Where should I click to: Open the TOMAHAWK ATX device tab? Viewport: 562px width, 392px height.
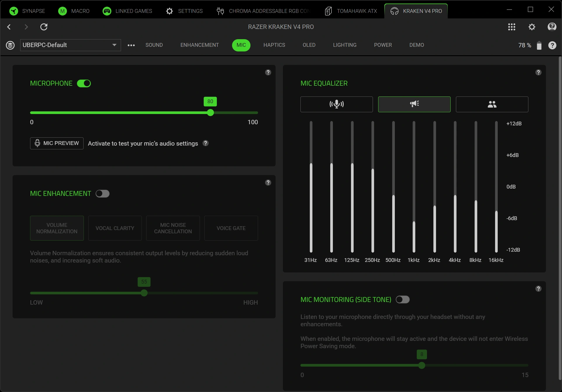tap(351, 11)
